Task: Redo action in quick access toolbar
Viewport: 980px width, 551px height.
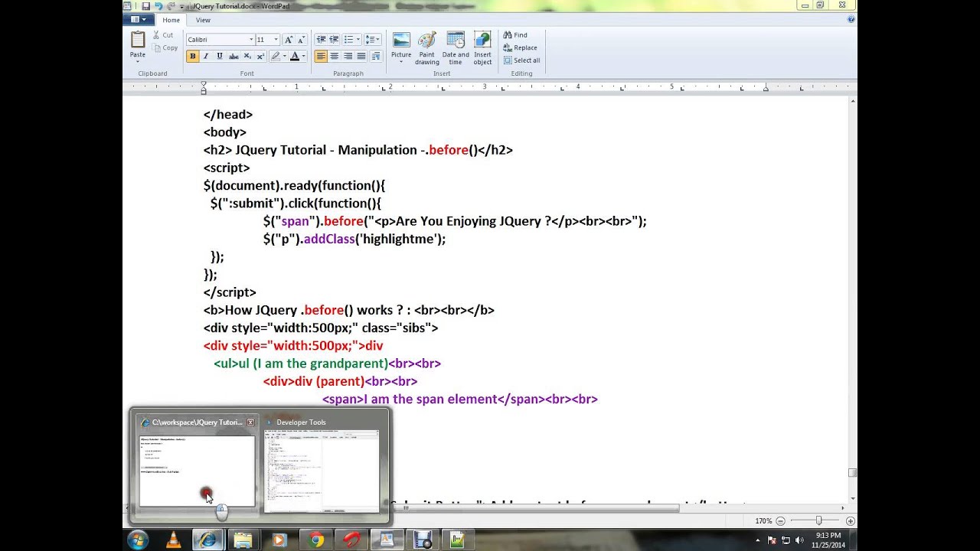Action: (x=171, y=5)
